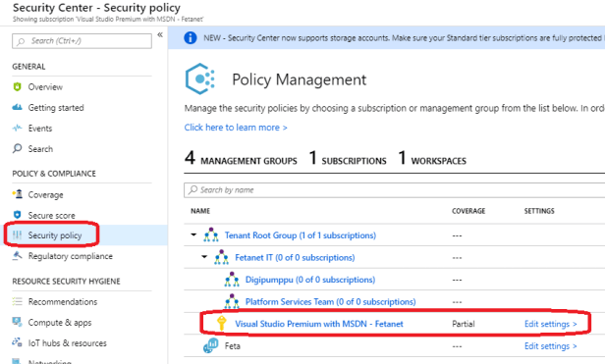Collapse the sidebar with the double-chevron
The height and width of the screenshot is (364, 605).
click(160, 35)
